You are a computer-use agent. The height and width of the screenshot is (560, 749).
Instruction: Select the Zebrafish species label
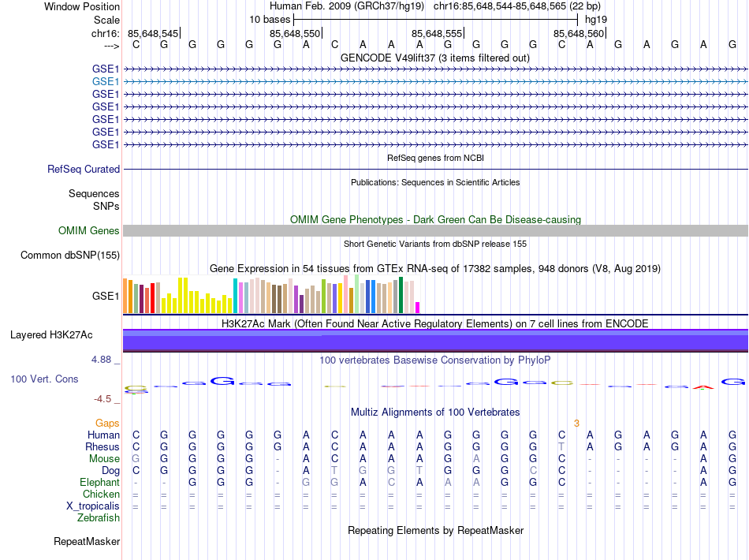click(99, 518)
